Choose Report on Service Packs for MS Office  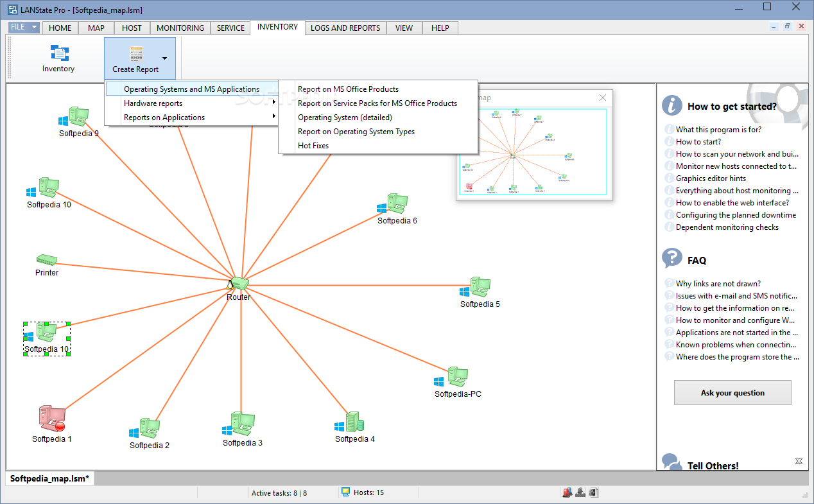click(378, 103)
